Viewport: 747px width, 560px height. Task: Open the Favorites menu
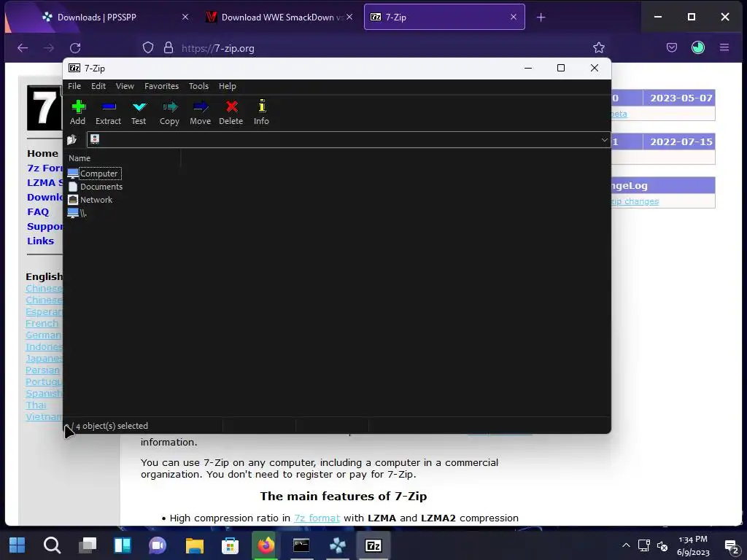tap(161, 86)
